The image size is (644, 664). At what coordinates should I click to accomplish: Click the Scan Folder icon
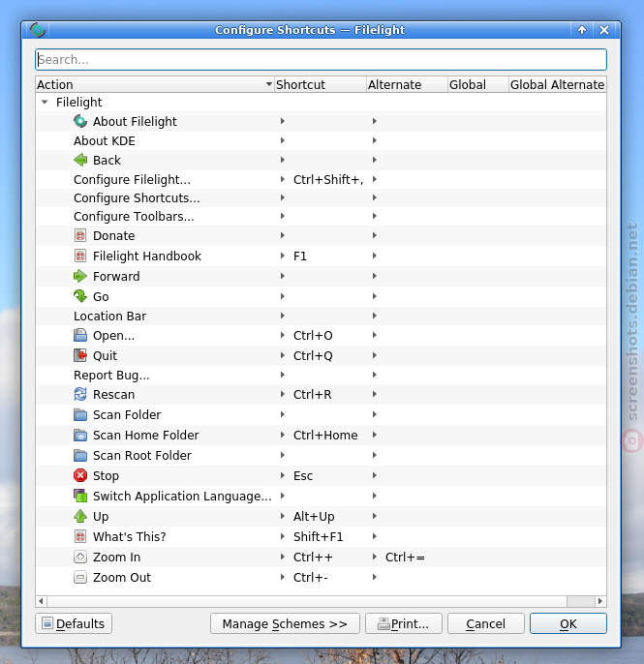pos(80,414)
